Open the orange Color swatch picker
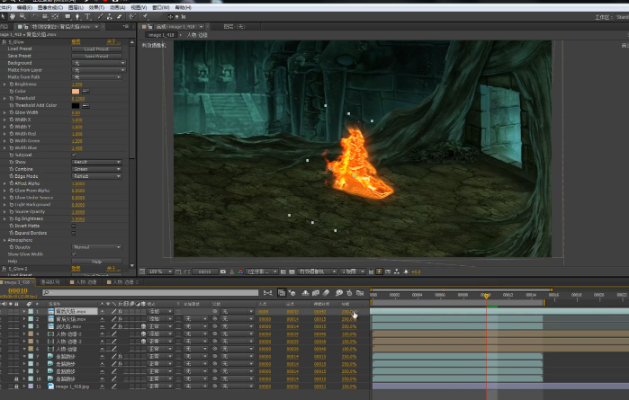 pos(76,91)
